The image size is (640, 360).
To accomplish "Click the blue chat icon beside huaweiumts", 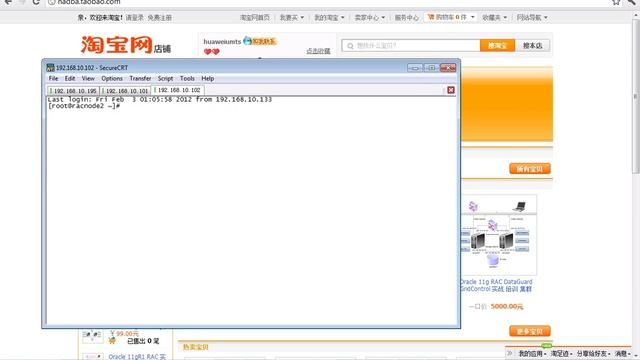I will (247, 40).
